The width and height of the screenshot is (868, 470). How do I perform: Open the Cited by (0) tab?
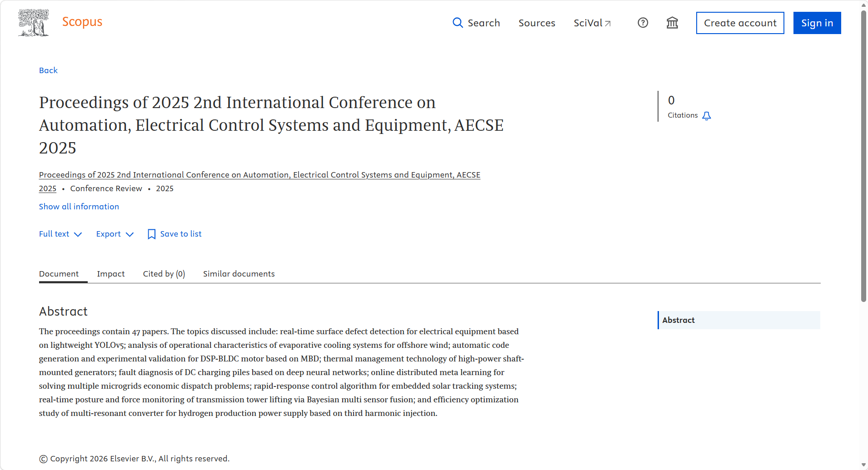pyautogui.click(x=164, y=274)
